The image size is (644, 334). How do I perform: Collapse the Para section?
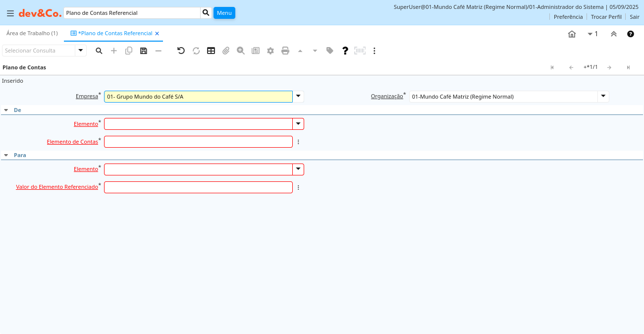[x=6, y=155]
